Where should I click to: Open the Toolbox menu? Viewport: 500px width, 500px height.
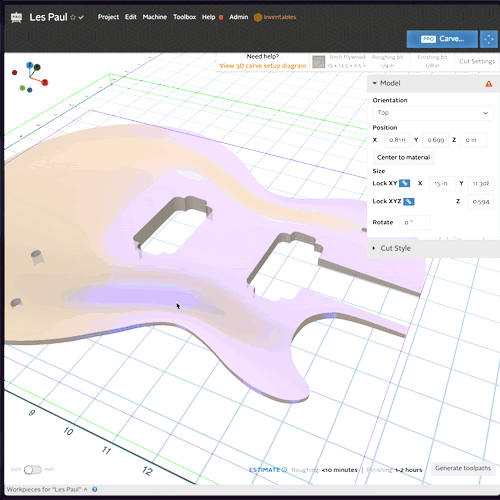pyautogui.click(x=184, y=17)
